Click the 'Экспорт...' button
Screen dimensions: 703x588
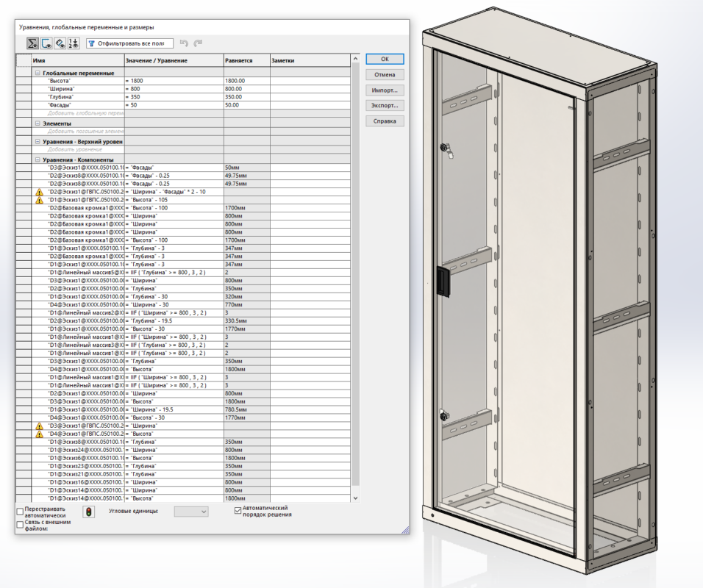click(385, 105)
